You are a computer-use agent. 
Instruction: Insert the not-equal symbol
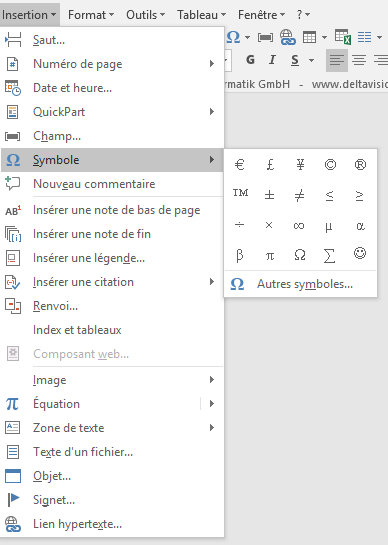point(299,195)
